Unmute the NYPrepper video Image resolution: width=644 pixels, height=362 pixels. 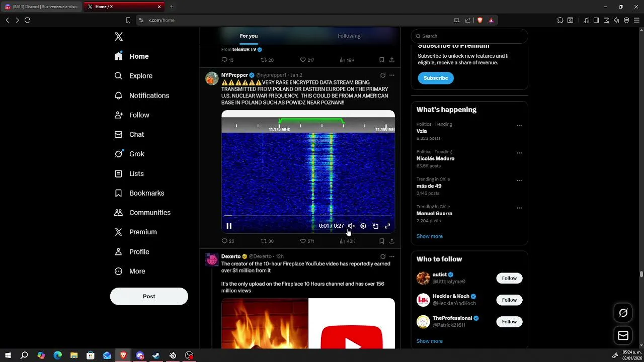tap(351, 226)
